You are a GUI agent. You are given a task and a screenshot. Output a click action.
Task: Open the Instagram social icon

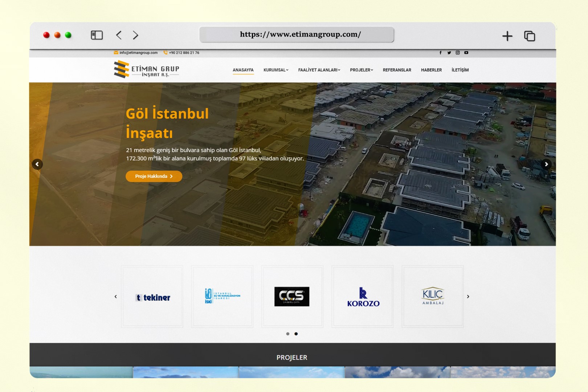tap(458, 53)
